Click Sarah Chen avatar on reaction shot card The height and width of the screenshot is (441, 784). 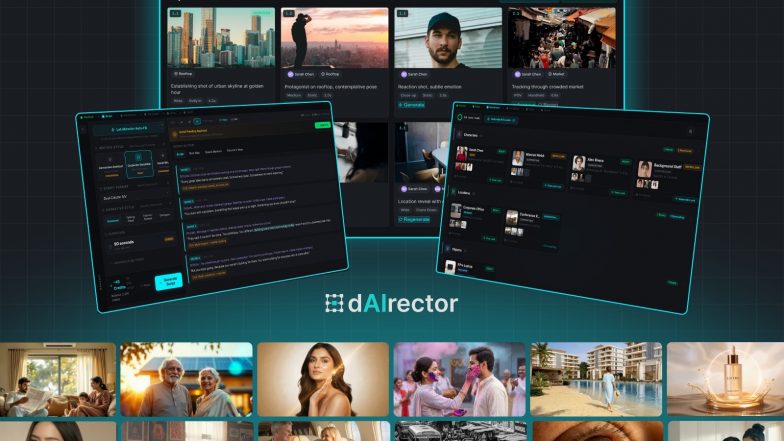403,74
